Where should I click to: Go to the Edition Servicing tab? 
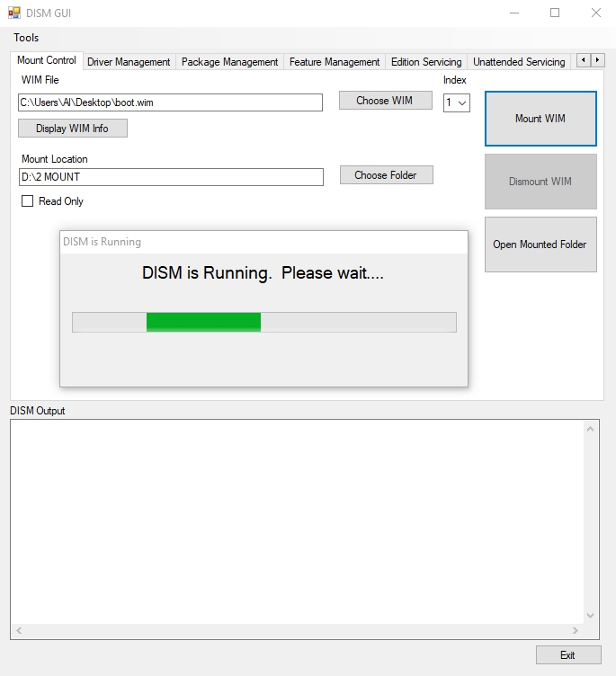pyautogui.click(x=426, y=62)
